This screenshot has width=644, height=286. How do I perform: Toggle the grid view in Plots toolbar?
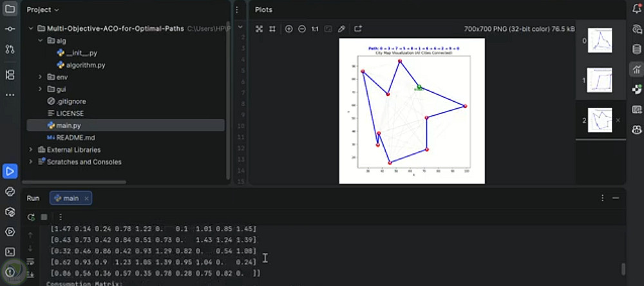(x=272, y=29)
